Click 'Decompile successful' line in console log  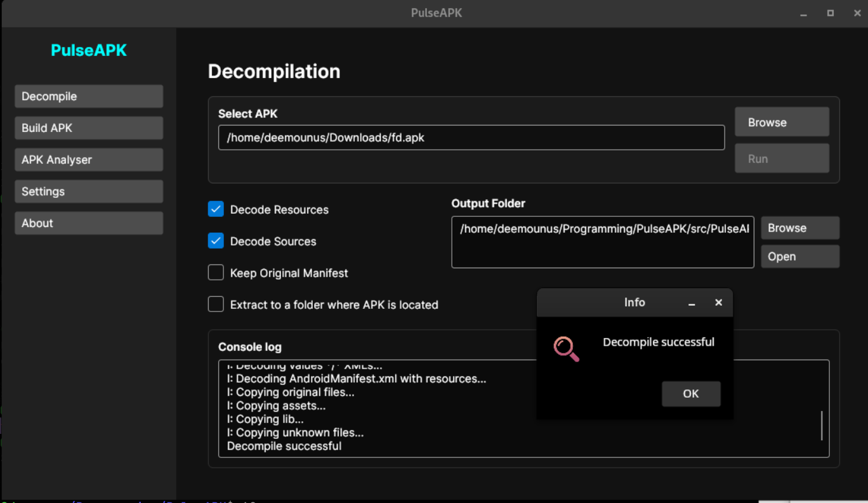tap(284, 447)
